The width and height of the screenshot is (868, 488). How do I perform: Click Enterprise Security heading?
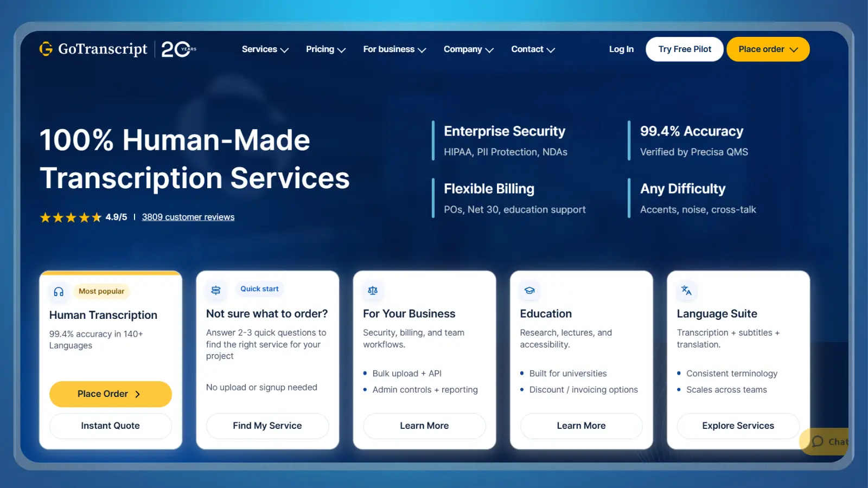point(505,131)
